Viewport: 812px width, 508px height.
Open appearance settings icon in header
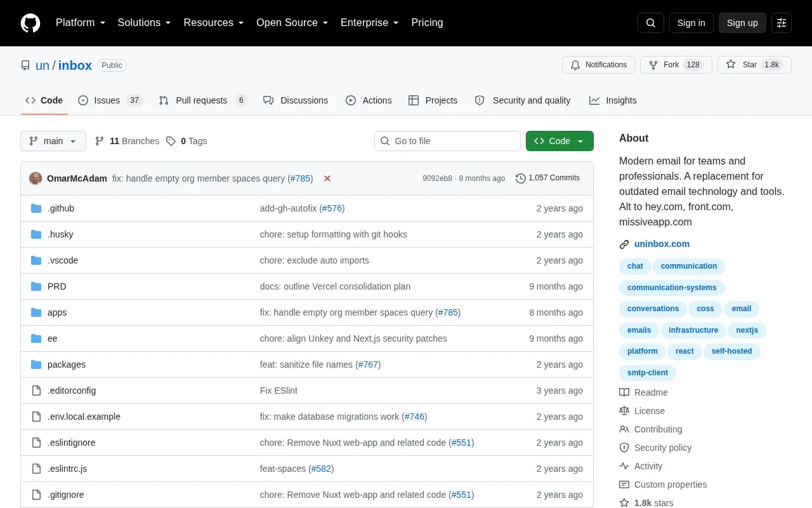(x=782, y=23)
